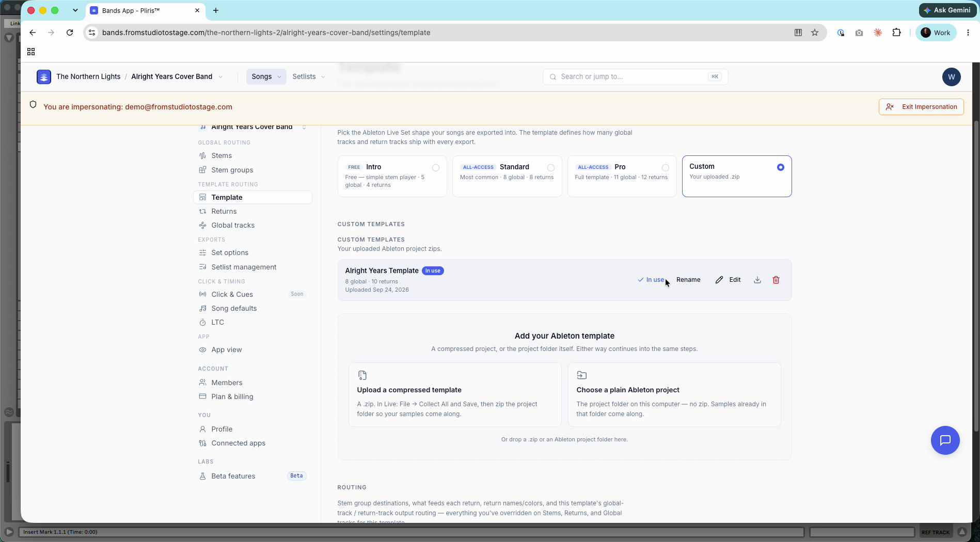The image size is (980, 542).
Task: Click the Ask Gemini button
Action: [947, 10]
